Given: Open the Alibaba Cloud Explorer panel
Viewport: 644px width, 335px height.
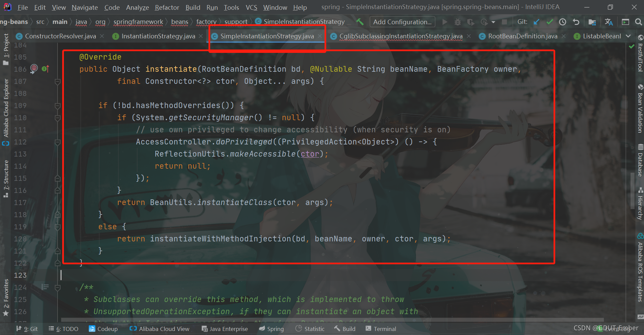Looking at the screenshot, I should 6,112.
